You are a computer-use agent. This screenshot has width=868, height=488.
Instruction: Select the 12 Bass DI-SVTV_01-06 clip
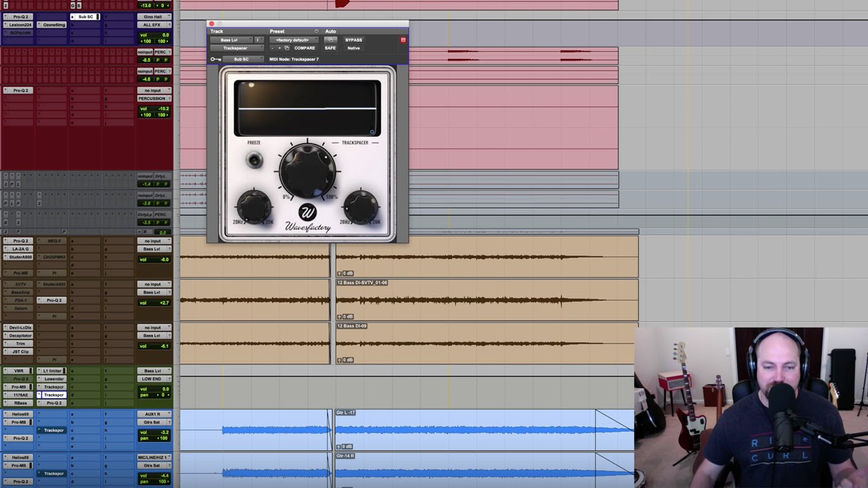click(x=486, y=300)
